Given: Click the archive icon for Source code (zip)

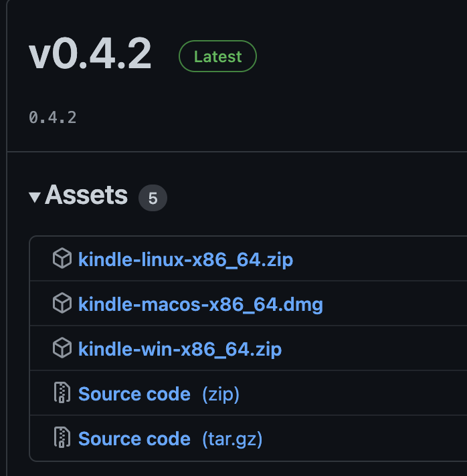Looking at the screenshot, I should click(62, 394).
